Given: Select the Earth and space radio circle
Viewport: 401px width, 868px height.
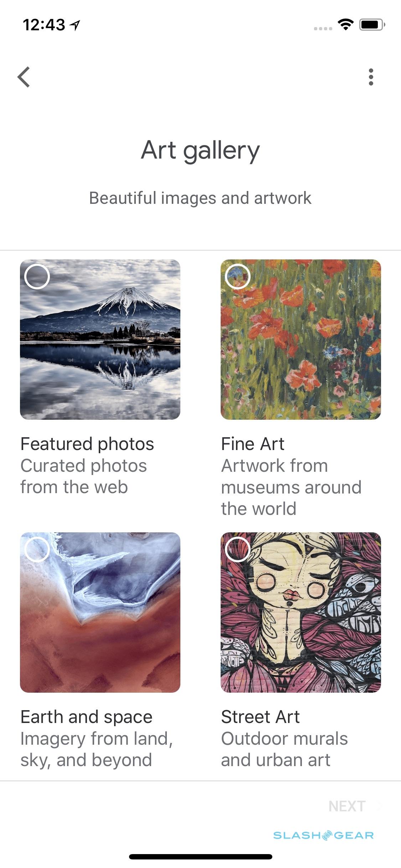Looking at the screenshot, I should pos(37,549).
